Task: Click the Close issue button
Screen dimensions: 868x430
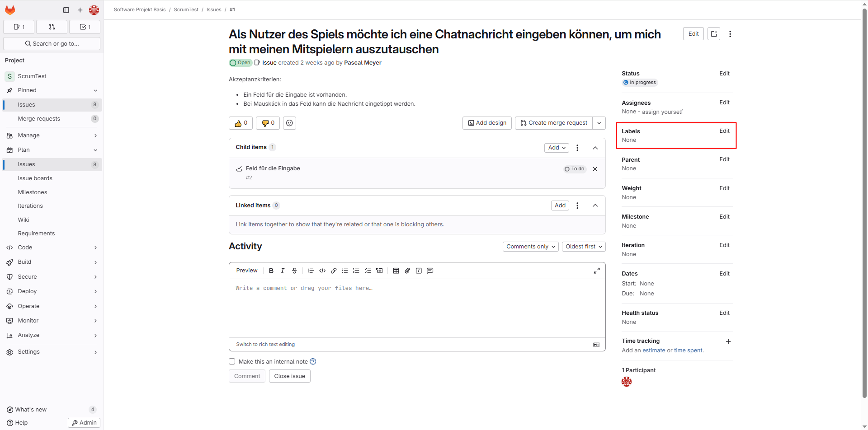Action: (289, 376)
